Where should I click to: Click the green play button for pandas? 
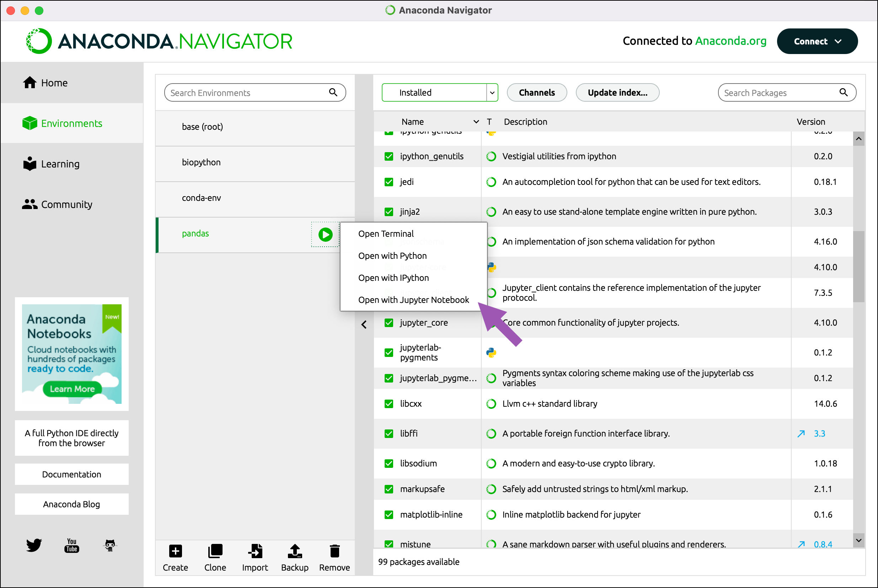325,235
